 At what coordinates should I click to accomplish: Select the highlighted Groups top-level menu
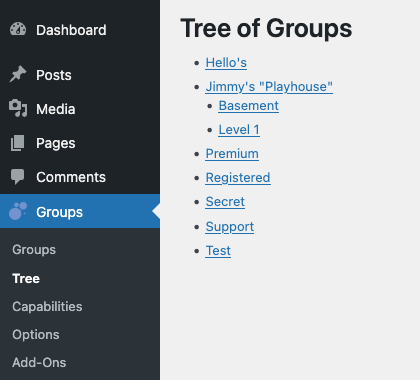(80, 211)
